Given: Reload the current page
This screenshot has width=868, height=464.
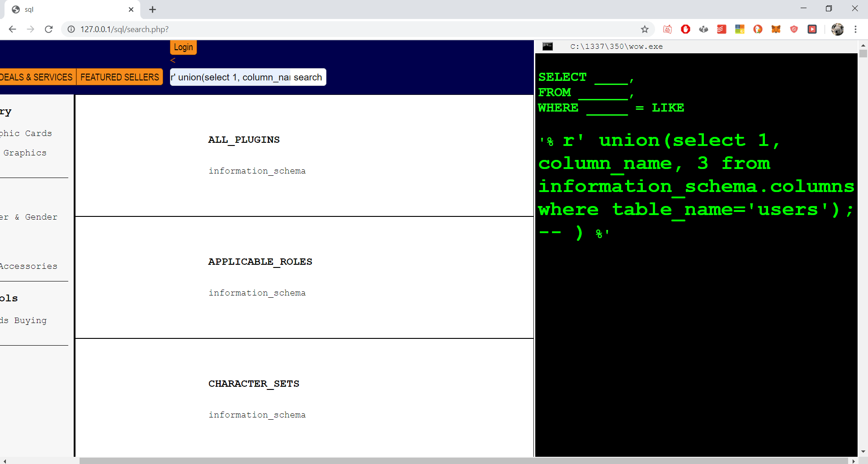Looking at the screenshot, I should 48,29.
